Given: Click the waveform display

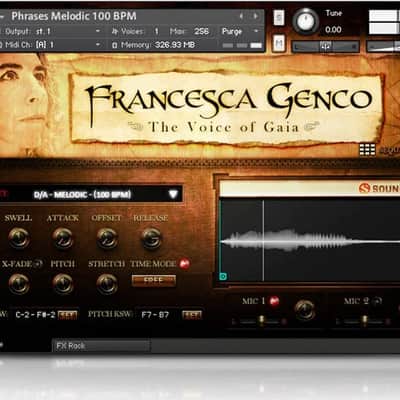Looking at the screenshot, I should point(310,240).
